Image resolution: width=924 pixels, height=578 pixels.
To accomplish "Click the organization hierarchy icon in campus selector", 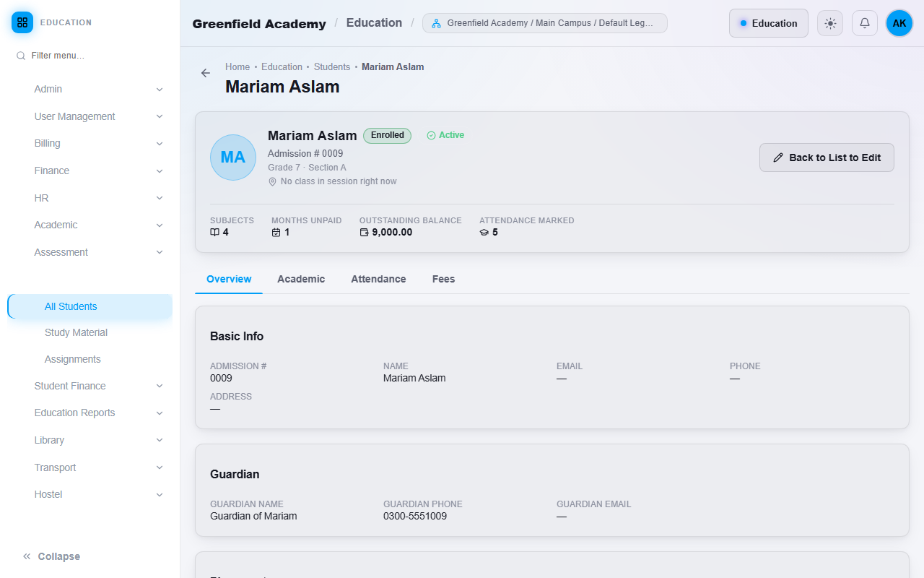I will [436, 23].
